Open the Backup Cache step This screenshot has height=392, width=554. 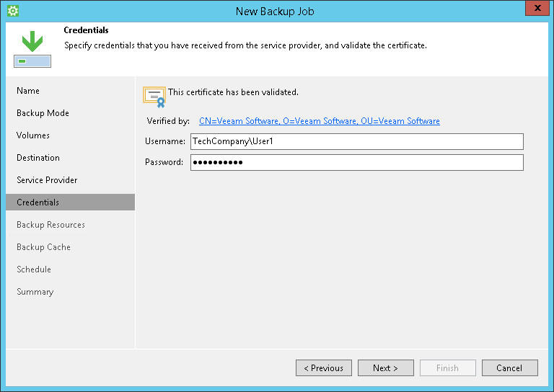(x=43, y=247)
